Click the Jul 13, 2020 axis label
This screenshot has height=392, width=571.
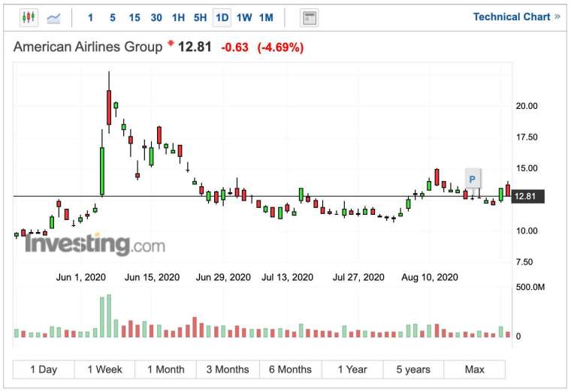point(287,277)
